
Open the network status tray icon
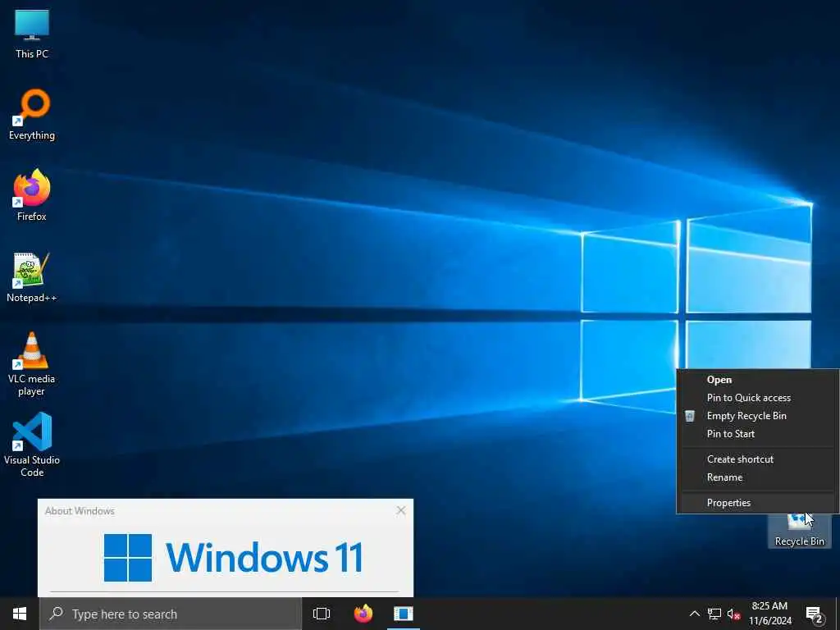714,614
